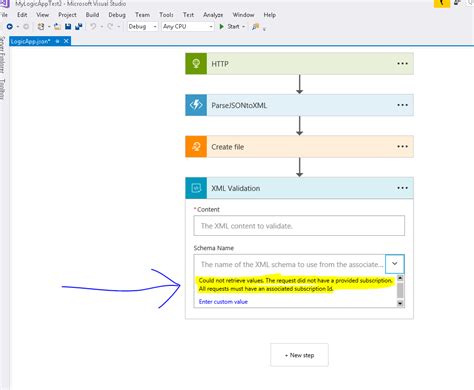The image size is (474, 390).
Task: Click the 'Could not retrieve values' error text
Action: (x=295, y=284)
